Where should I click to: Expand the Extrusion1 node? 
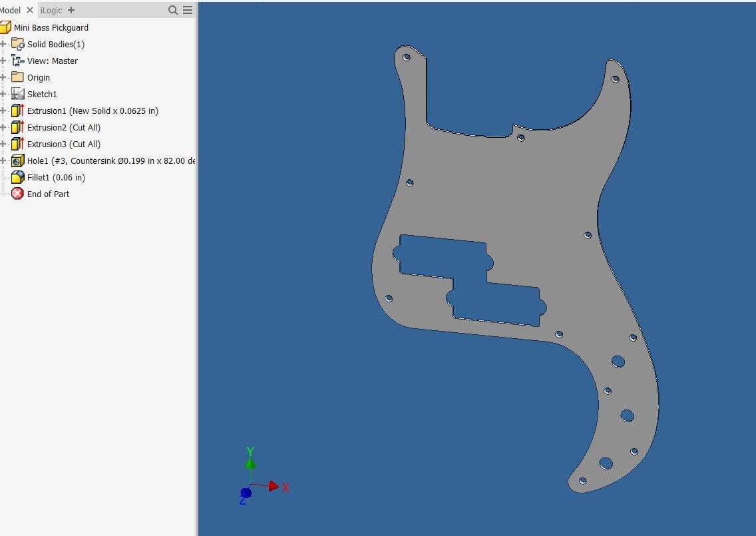[3, 111]
